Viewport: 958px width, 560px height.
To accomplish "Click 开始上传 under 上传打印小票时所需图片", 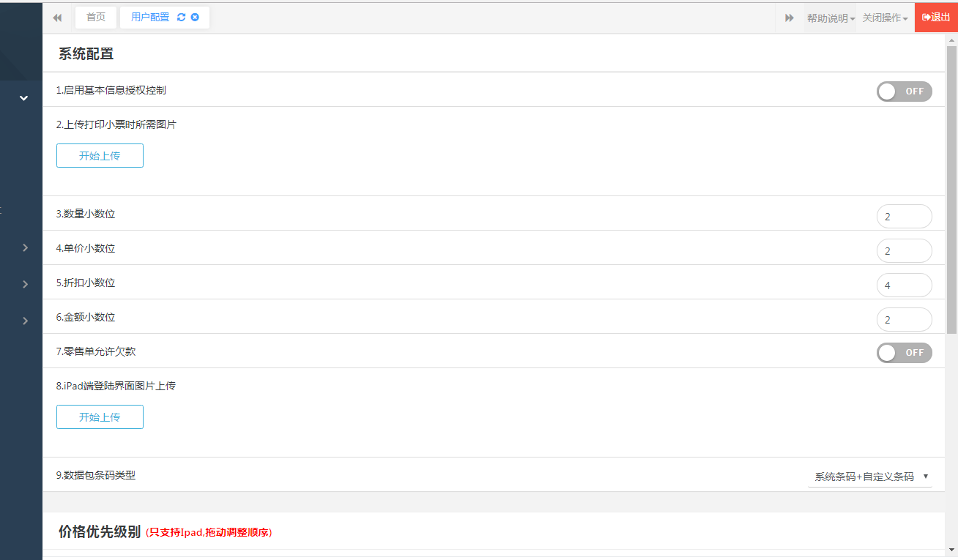I will (x=100, y=156).
